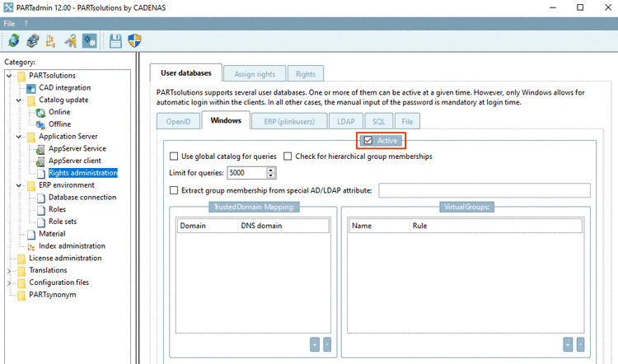Screen dimensions: 618x364
Task: Click the Online globe icon in tree
Action: coord(40,113)
